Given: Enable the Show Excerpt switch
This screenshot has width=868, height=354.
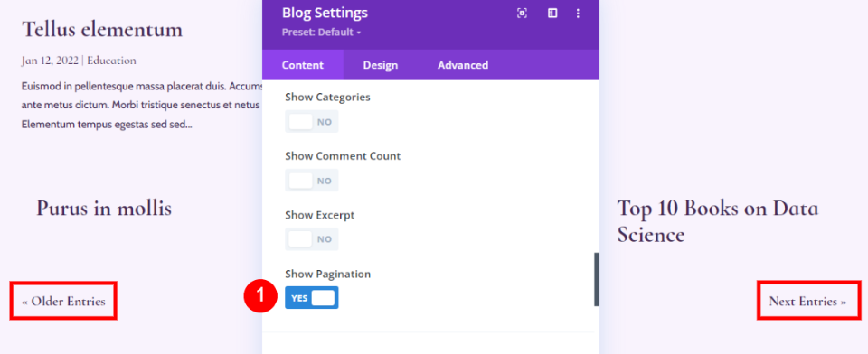Looking at the screenshot, I should click(312, 239).
